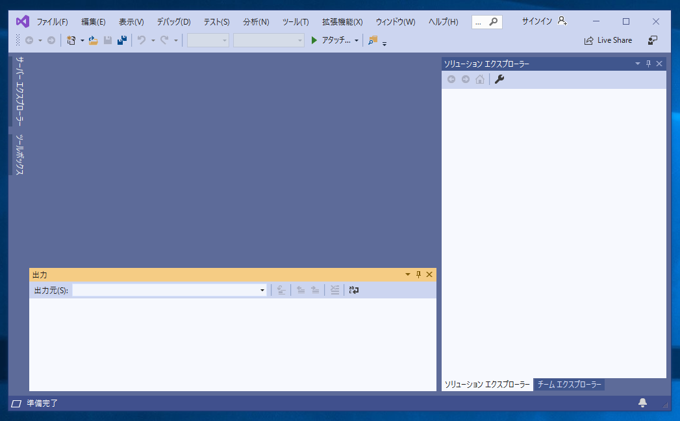
Task: Expand the Redo history dropdown arrow
Action: (176, 41)
